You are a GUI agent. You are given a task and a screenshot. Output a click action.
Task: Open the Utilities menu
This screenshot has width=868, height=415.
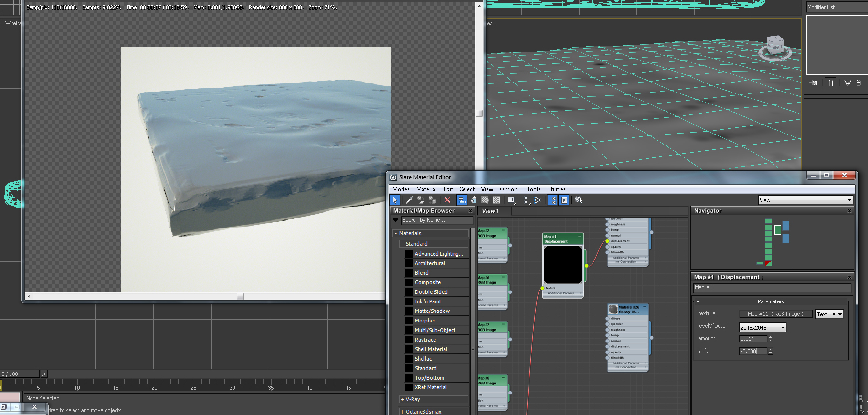556,189
